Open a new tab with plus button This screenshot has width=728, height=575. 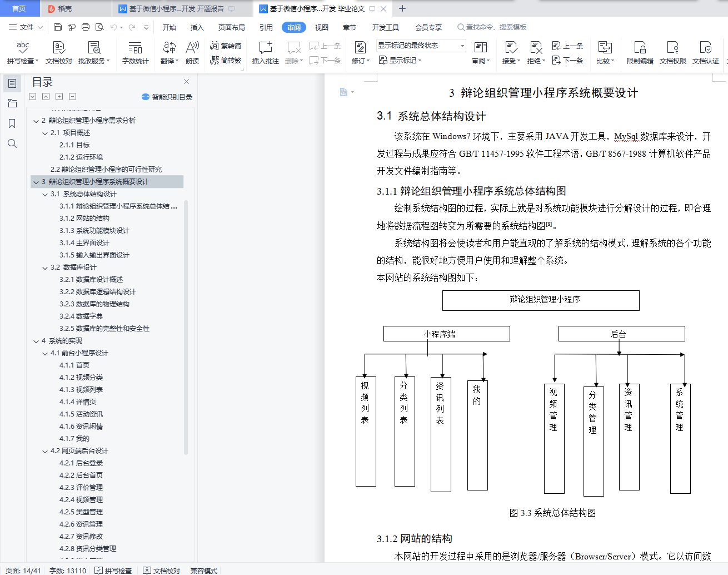(402, 8)
